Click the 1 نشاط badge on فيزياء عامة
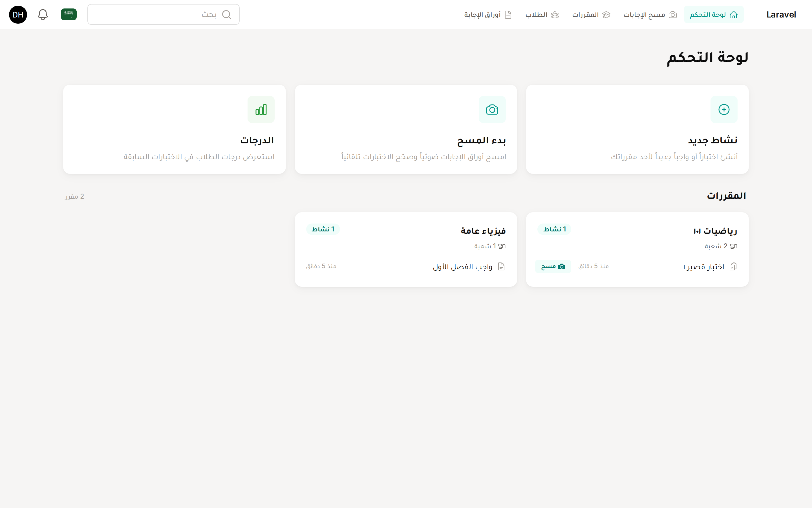812x508 pixels. (323, 229)
